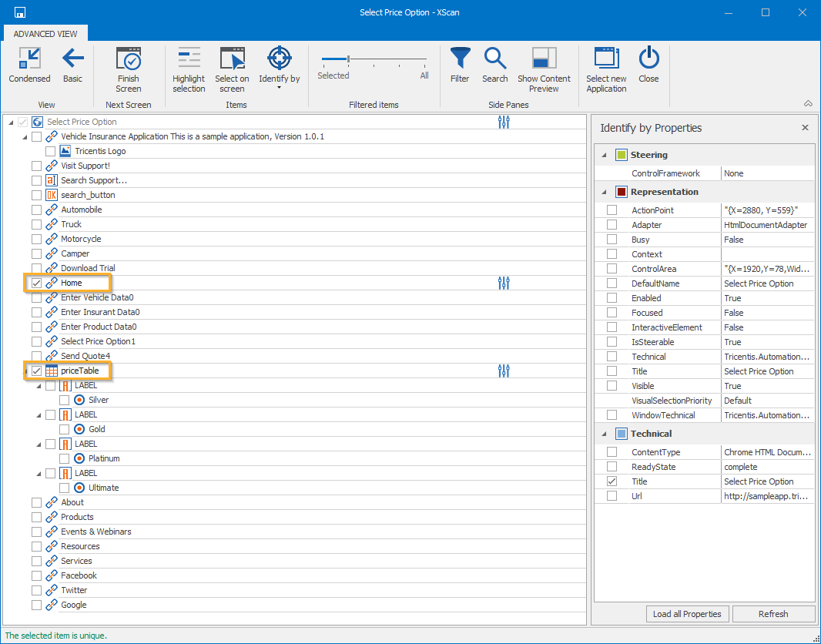Open the ADVANCED VIEW tab
Image resolution: width=821 pixels, height=644 pixels.
tap(45, 34)
